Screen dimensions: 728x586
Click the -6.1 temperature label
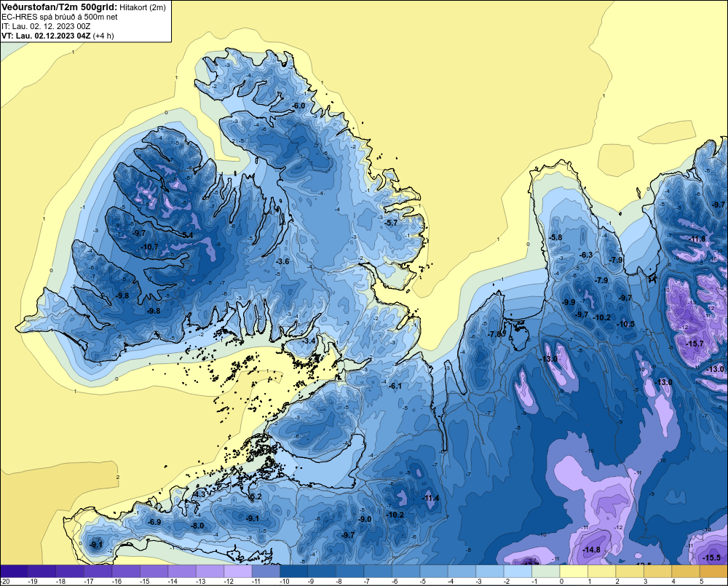(395, 387)
